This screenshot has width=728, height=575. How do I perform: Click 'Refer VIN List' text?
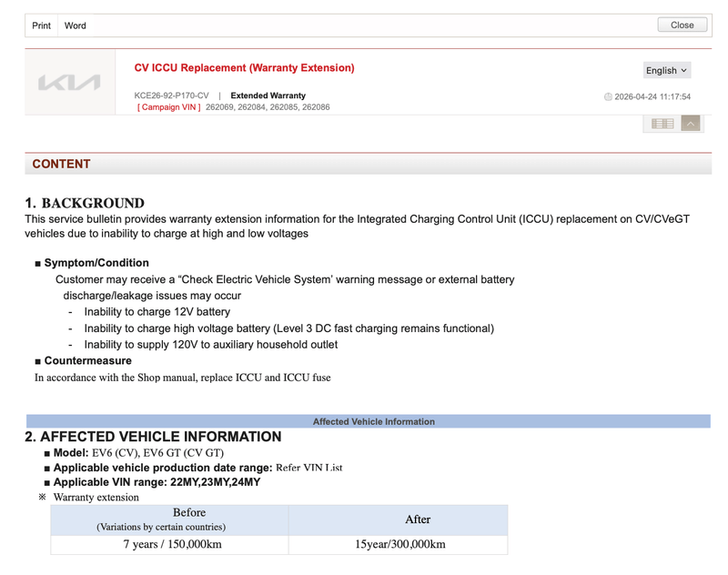coord(309,468)
